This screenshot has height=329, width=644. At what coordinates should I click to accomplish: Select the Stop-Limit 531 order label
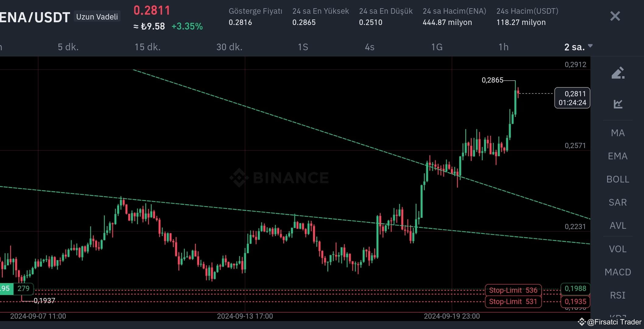point(513,302)
